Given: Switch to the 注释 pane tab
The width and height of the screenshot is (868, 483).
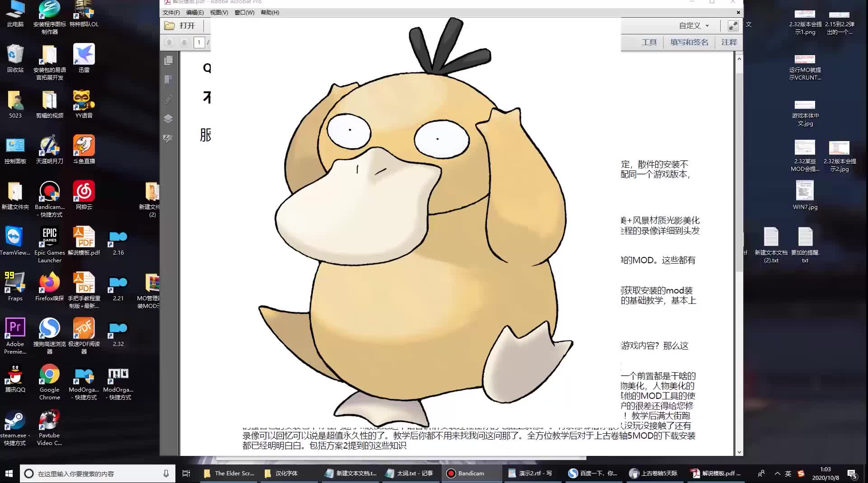Looking at the screenshot, I should click(729, 42).
